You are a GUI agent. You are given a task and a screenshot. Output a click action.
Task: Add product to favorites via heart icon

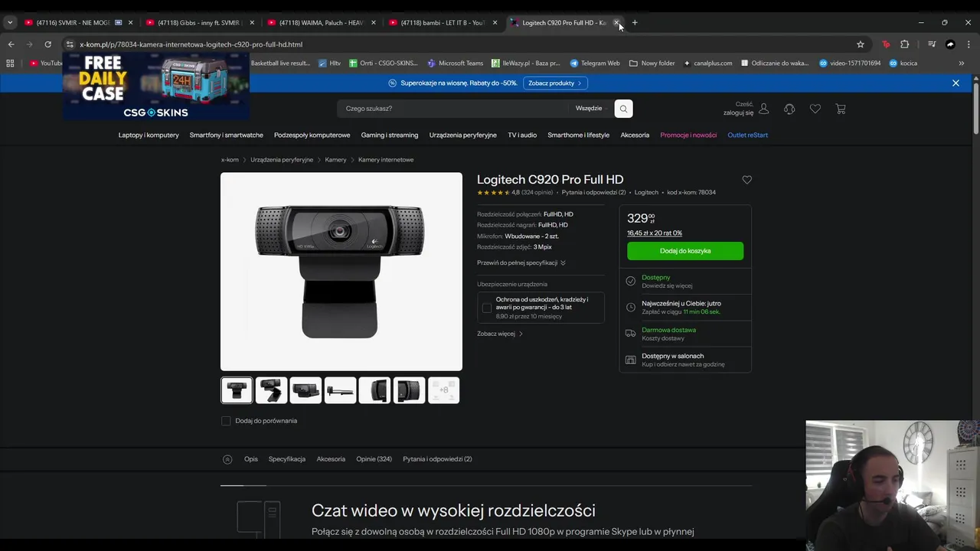tap(747, 180)
